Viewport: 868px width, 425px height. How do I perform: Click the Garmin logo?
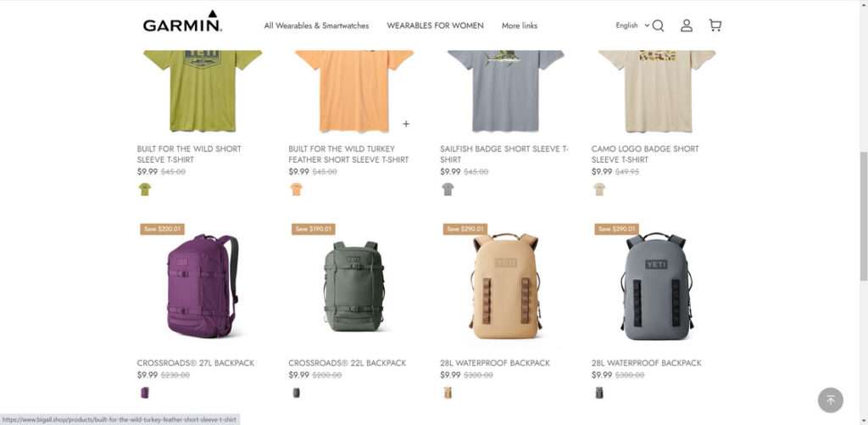pyautogui.click(x=183, y=21)
